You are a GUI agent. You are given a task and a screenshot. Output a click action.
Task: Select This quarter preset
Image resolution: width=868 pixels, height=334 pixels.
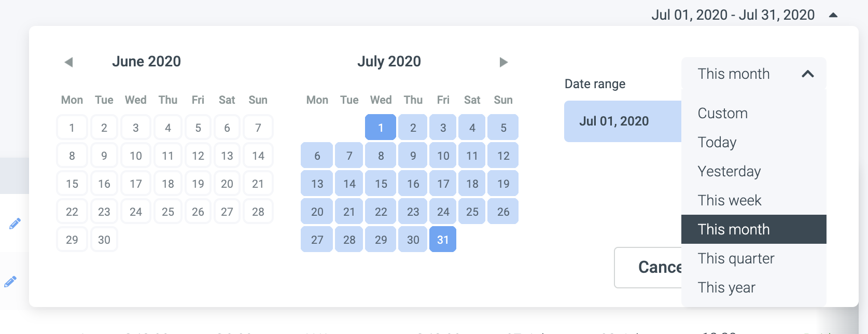736,258
